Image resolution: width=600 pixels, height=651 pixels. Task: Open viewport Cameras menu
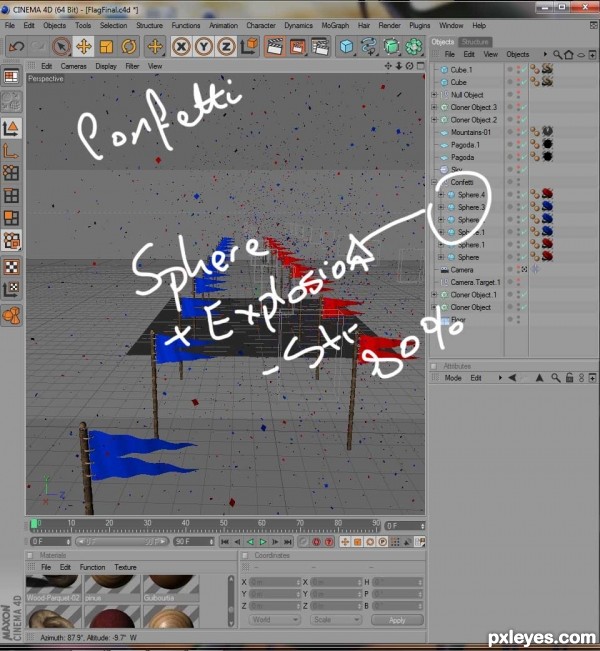73,66
